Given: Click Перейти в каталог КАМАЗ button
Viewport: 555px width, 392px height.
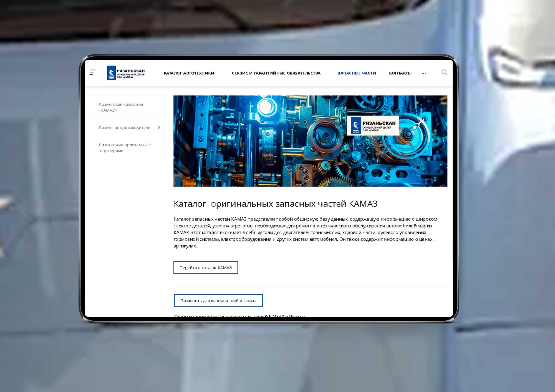Looking at the screenshot, I should pos(206,268).
